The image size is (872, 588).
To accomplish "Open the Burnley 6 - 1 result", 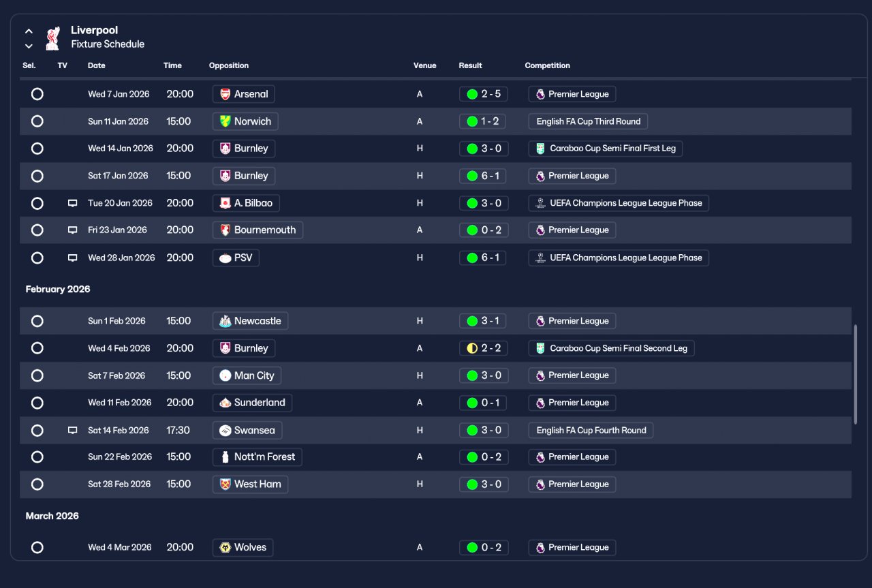I will pyautogui.click(x=484, y=176).
